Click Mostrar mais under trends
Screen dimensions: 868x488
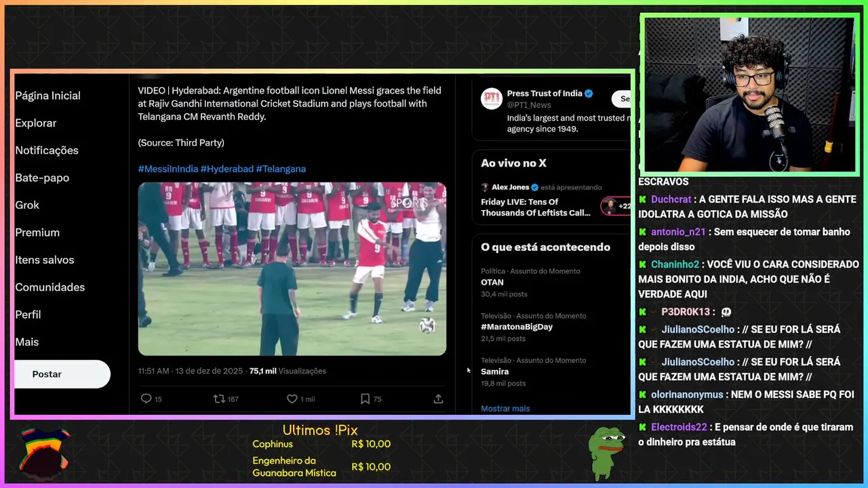(505, 408)
